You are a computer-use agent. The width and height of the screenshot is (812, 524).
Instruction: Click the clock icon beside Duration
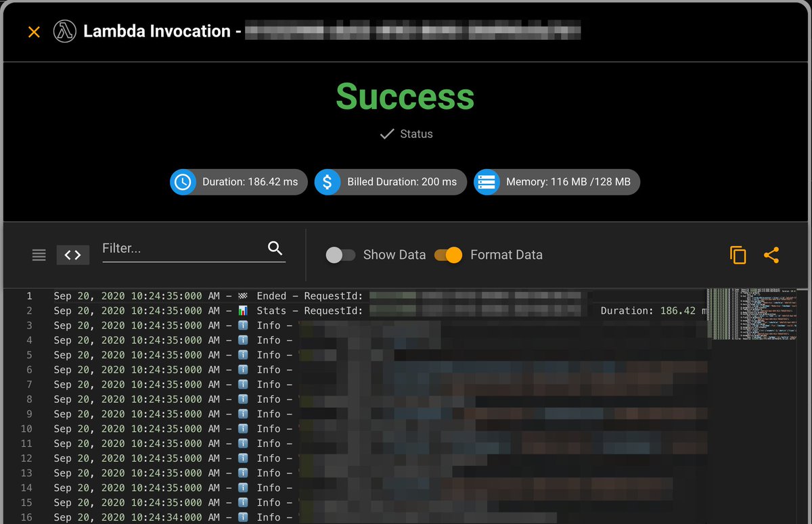coord(183,182)
